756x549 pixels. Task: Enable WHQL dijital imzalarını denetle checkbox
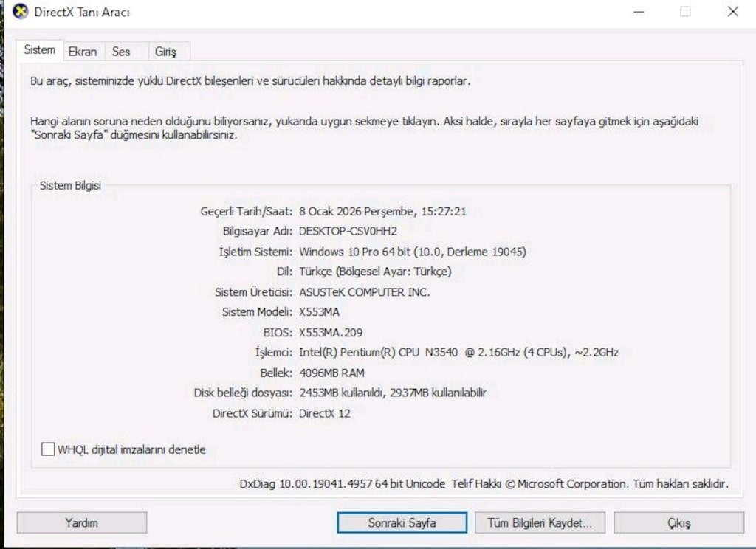coord(48,449)
